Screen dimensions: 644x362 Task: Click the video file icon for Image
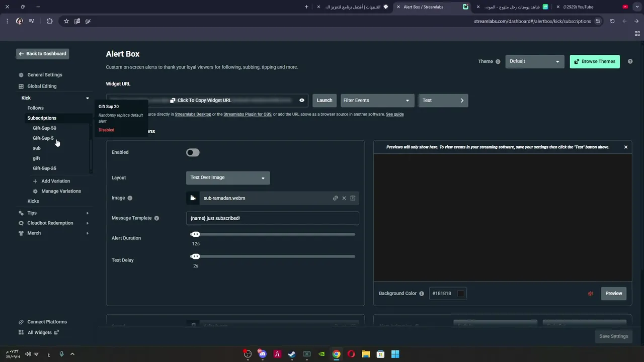(193, 198)
